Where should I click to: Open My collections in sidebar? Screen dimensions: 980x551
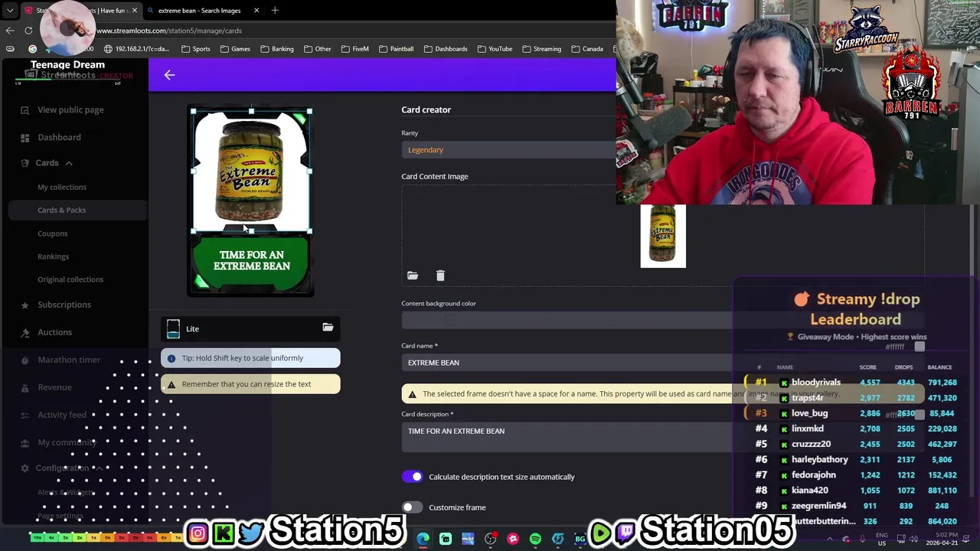[x=62, y=187]
